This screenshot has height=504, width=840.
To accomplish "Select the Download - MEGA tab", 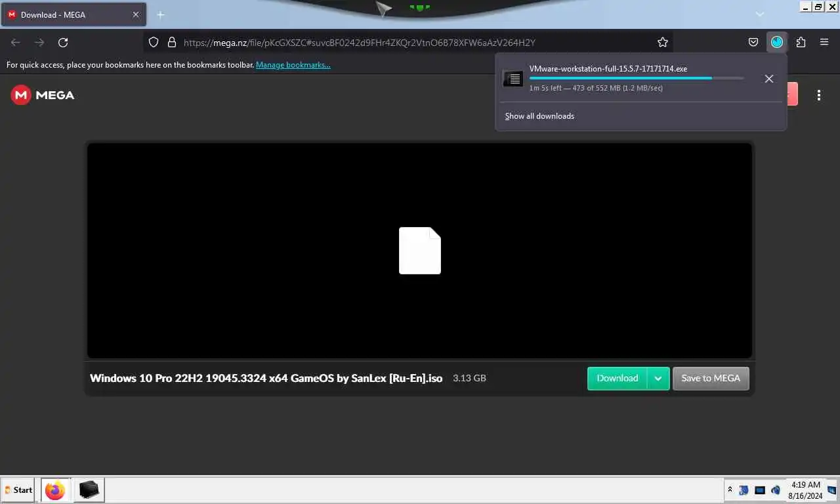I will [73, 14].
